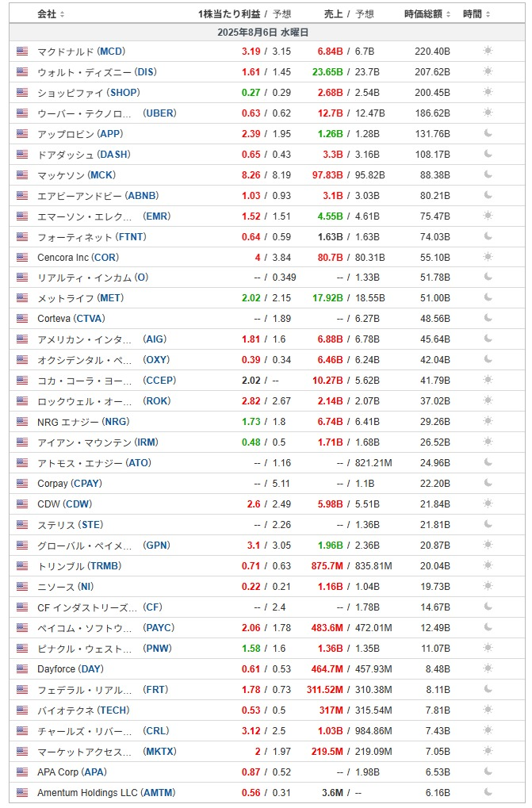Click the 1株当たり利益 column header

pyautogui.click(x=229, y=14)
